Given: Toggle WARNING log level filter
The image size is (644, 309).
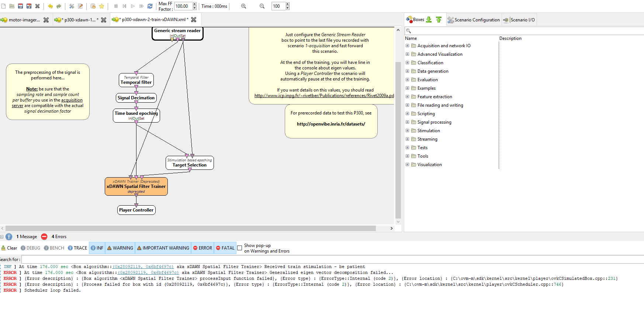Looking at the screenshot, I should pos(120,248).
